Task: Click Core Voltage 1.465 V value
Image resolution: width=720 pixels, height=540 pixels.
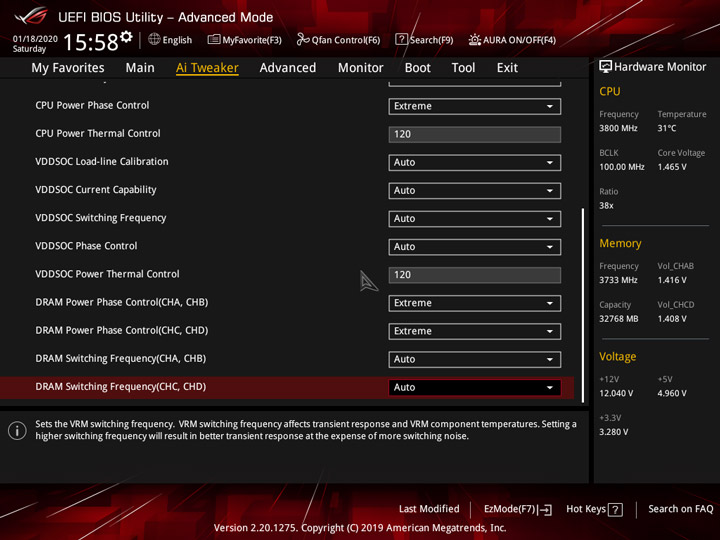Action: pyautogui.click(x=672, y=167)
